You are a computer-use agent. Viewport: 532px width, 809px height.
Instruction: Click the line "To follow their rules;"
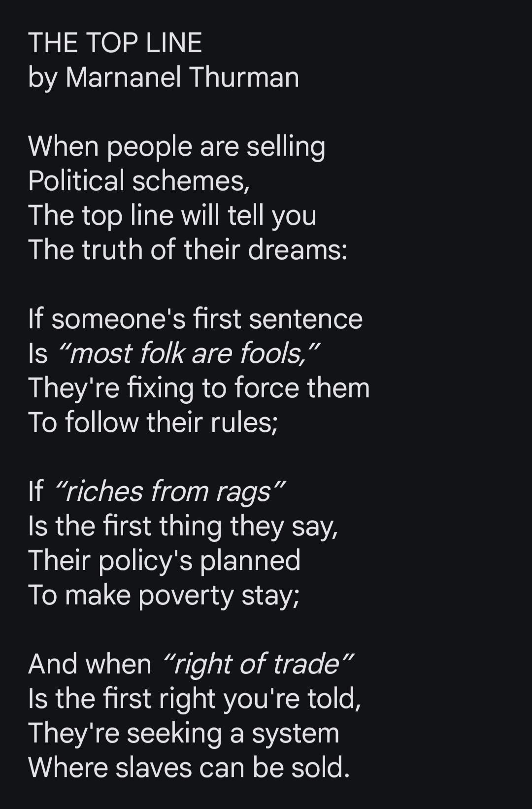tap(153, 422)
